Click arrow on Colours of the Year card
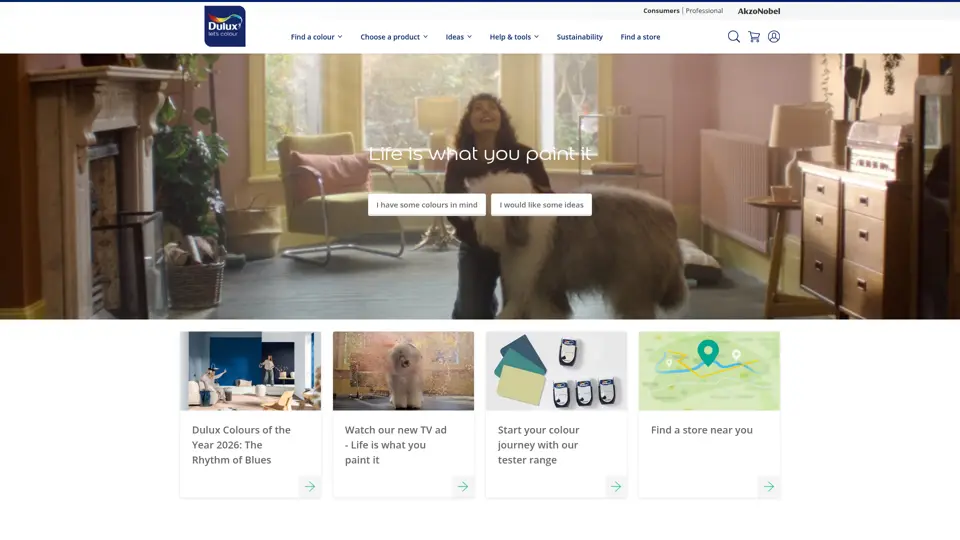The width and height of the screenshot is (960, 540). tap(310, 487)
